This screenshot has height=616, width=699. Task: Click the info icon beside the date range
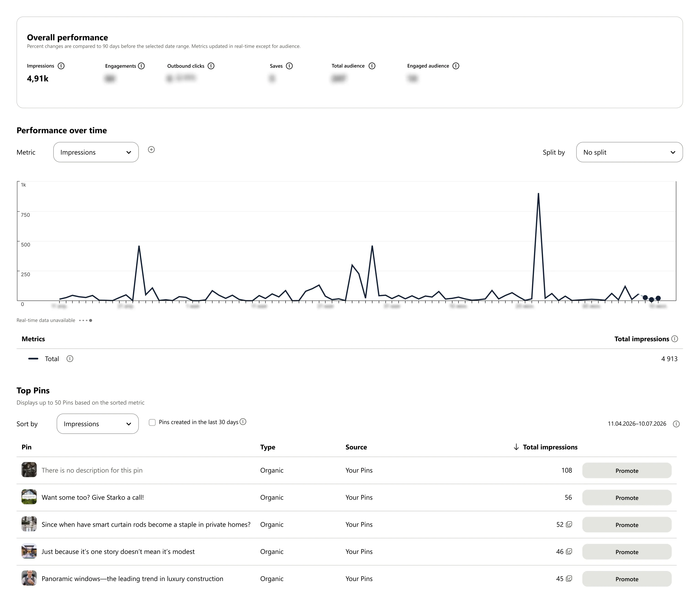coord(676,424)
